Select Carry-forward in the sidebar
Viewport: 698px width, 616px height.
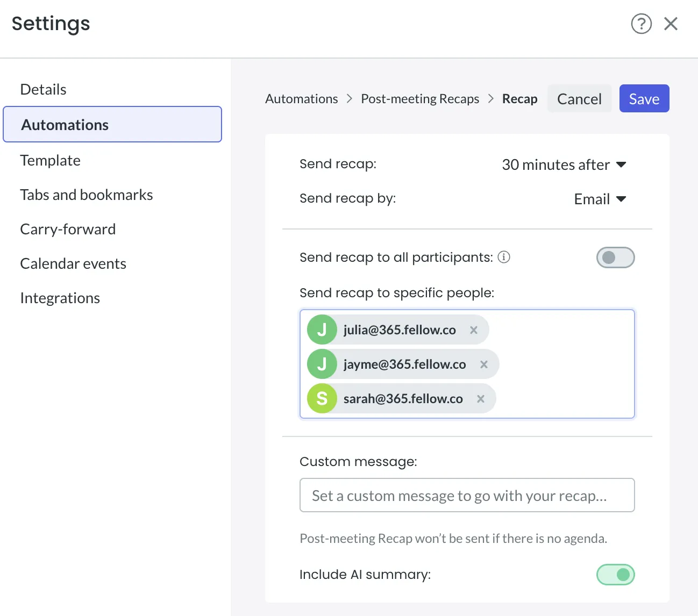pos(68,229)
